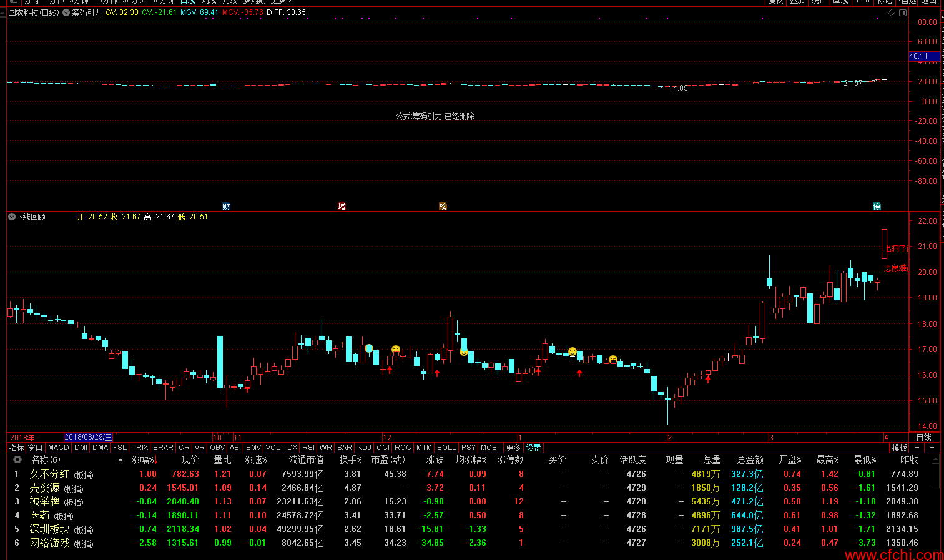Select the 深圳板块 row
This screenshot has height=560, width=944.
point(468,529)
